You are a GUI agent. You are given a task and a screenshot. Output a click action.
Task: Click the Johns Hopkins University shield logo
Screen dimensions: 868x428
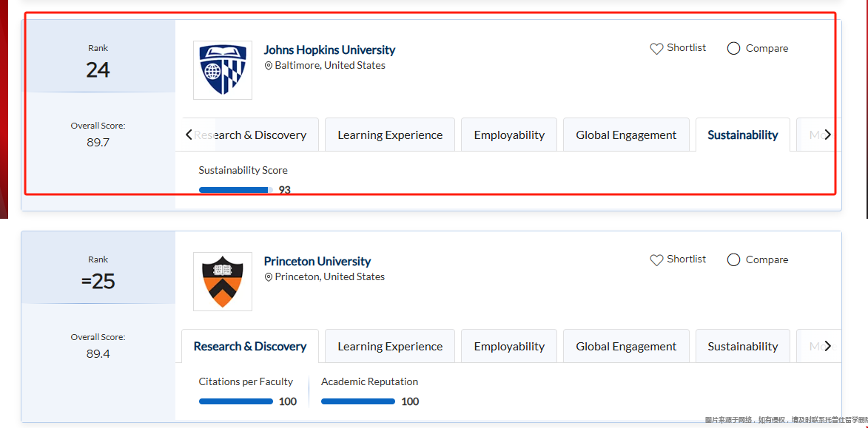[x=222, y=70]
